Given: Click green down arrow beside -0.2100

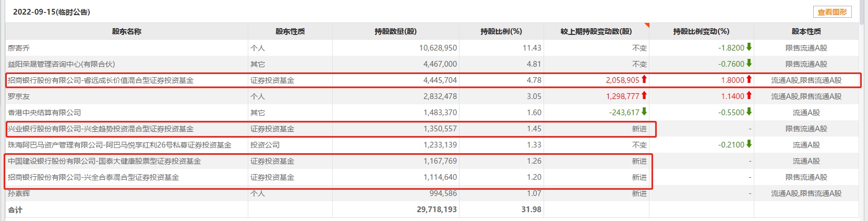Looking at the screenshot, I should click(749, 144).
